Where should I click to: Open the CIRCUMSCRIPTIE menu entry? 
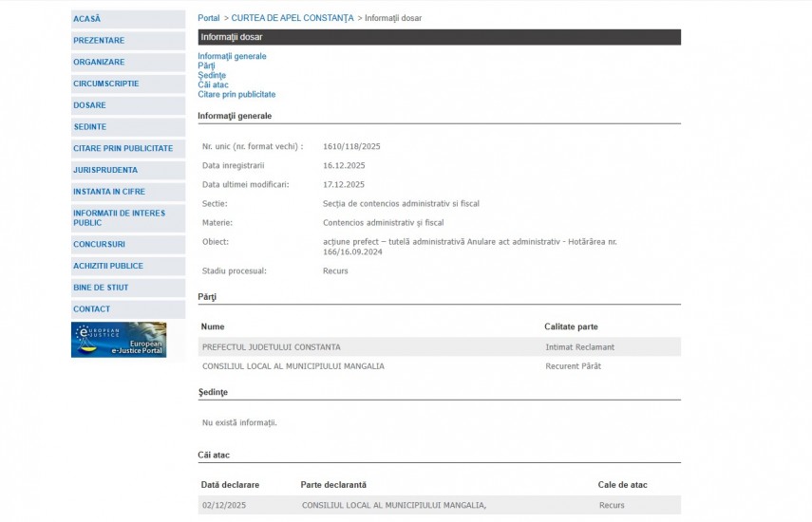pyautogui.click(x=106, y=84)
